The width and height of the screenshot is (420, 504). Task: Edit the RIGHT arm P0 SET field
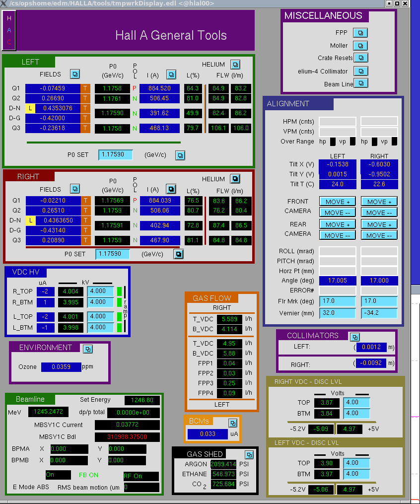(x=113, y=254)
